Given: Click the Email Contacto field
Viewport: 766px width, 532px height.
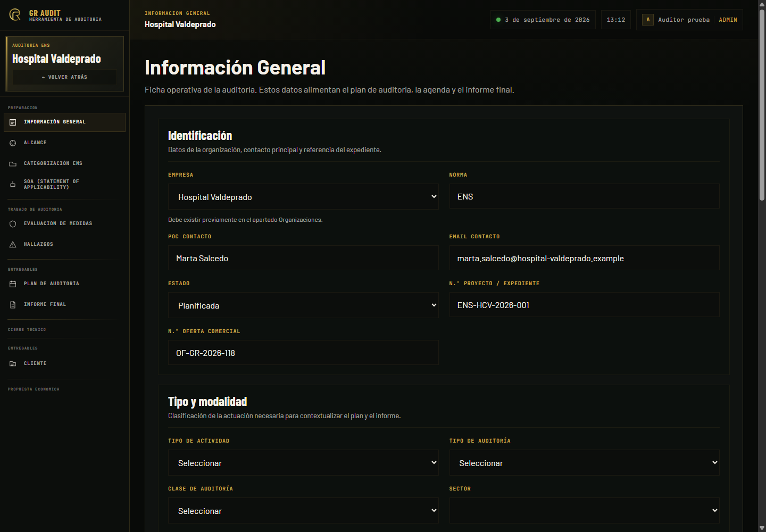Looking at the screenshot, I should (584, 258).
